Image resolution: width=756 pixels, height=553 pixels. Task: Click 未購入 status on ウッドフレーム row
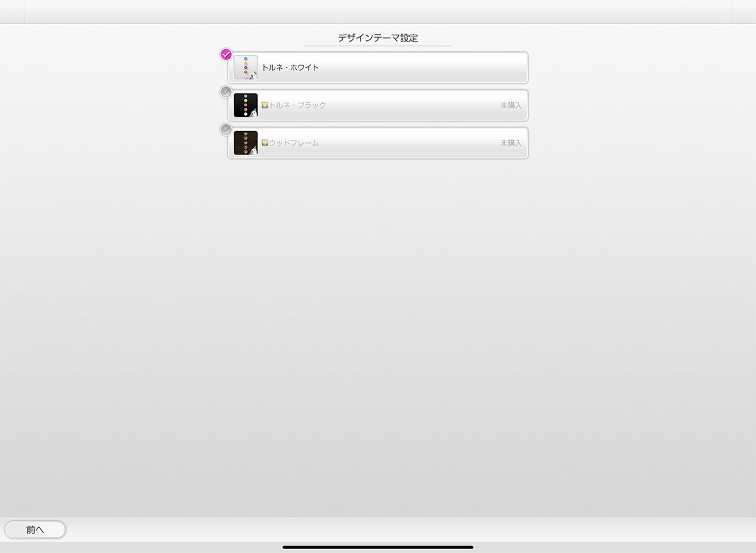click(511, 143)
